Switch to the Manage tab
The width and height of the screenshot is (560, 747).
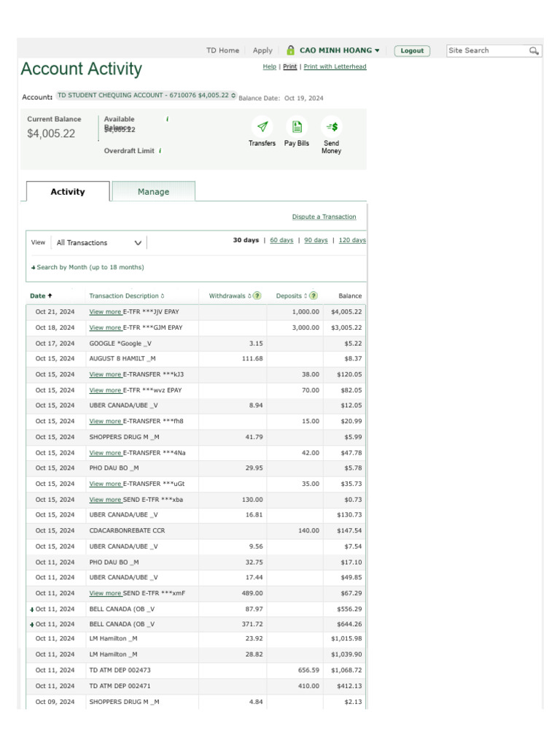[153, 192]
